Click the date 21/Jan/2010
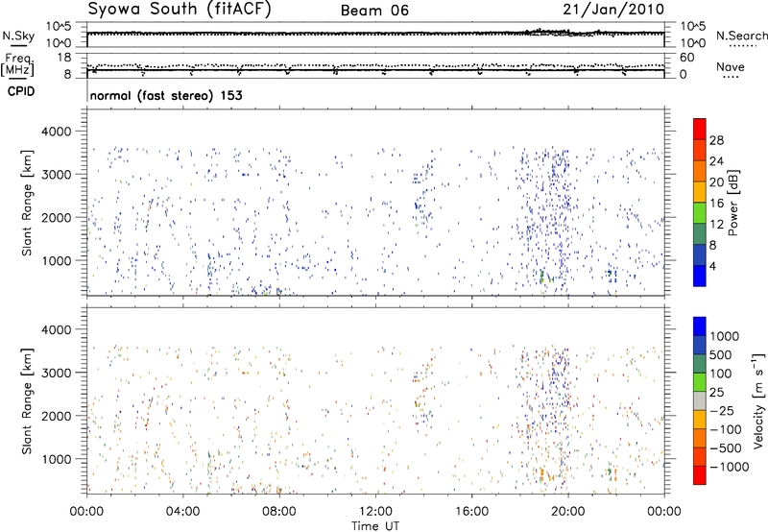 pyautogui.click(x=613, y=10)
